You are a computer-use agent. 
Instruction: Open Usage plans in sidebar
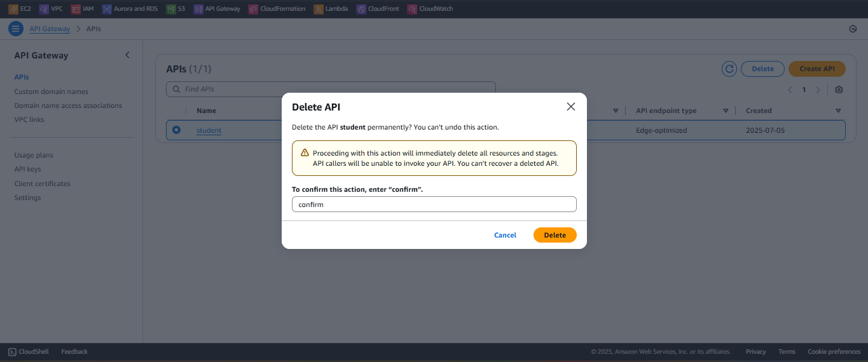click(x=34, y=155)
